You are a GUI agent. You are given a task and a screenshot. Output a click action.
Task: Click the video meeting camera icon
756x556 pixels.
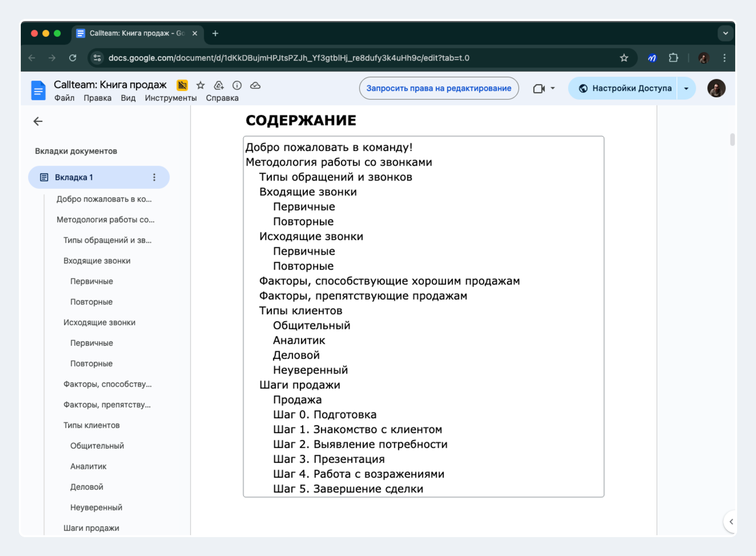[x=539, y=89]
